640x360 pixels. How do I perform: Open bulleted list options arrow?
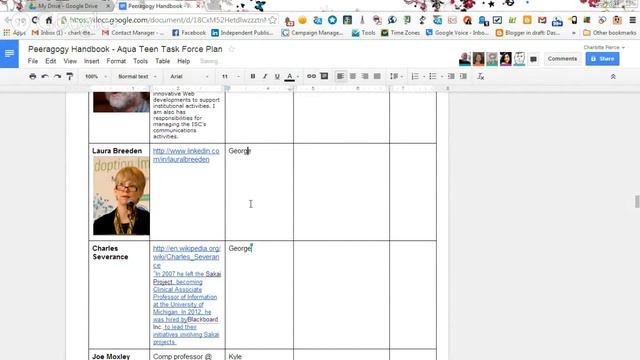pos(442,76)
